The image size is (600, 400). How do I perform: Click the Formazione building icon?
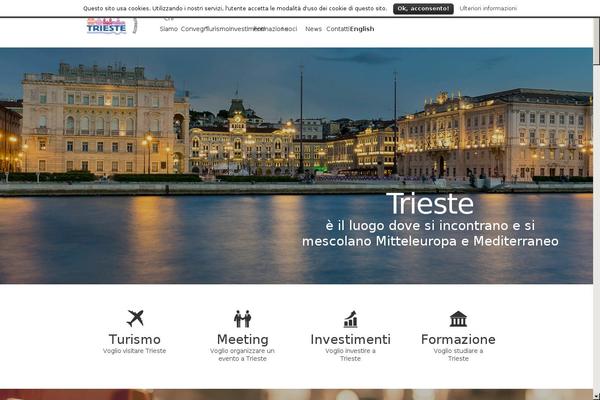(x=458, y=319)
